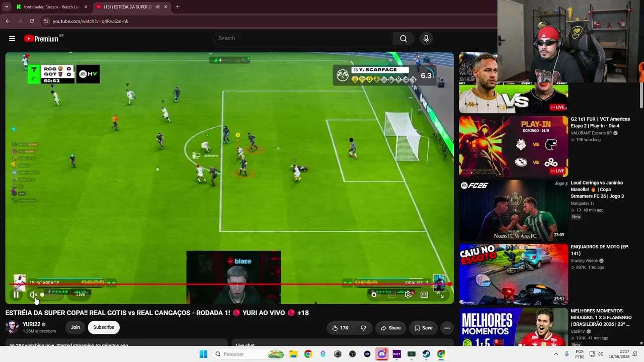Reload the page with the refresh icon
Screen dimensions: 644x362
tap(32, 21)
